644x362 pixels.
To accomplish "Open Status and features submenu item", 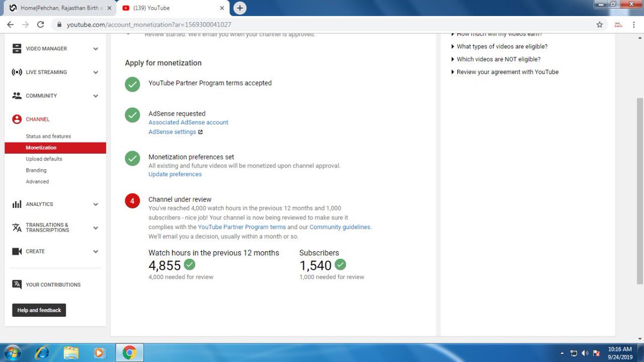I will click(48, 136).
